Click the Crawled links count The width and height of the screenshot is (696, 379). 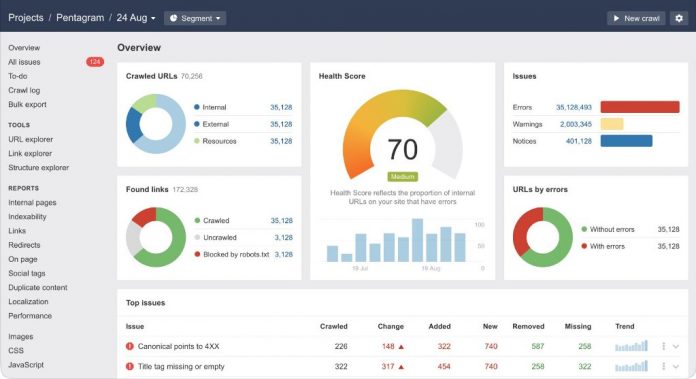pos(281,221)
